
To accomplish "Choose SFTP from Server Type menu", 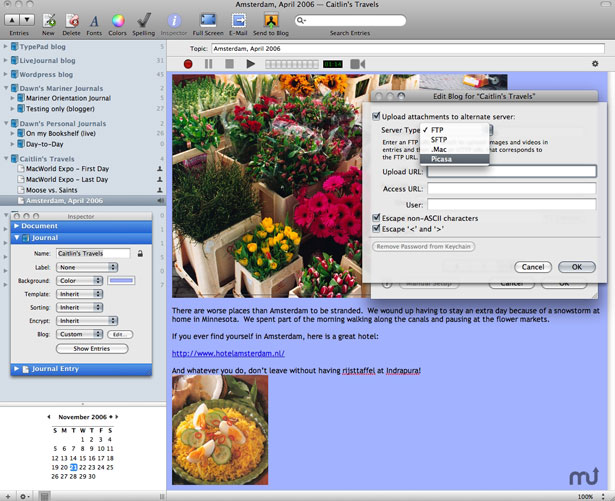I will tap(455, 140).
